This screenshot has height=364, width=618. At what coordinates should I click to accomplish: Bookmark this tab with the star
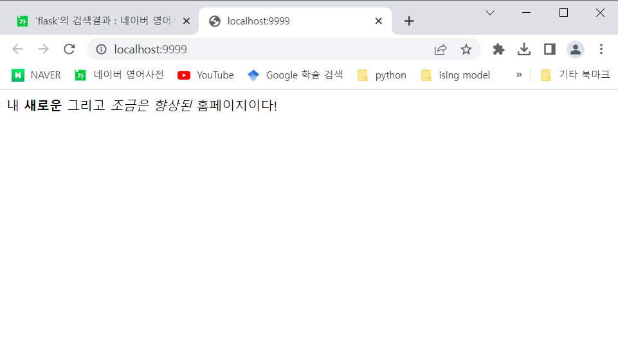pos(466,50)
